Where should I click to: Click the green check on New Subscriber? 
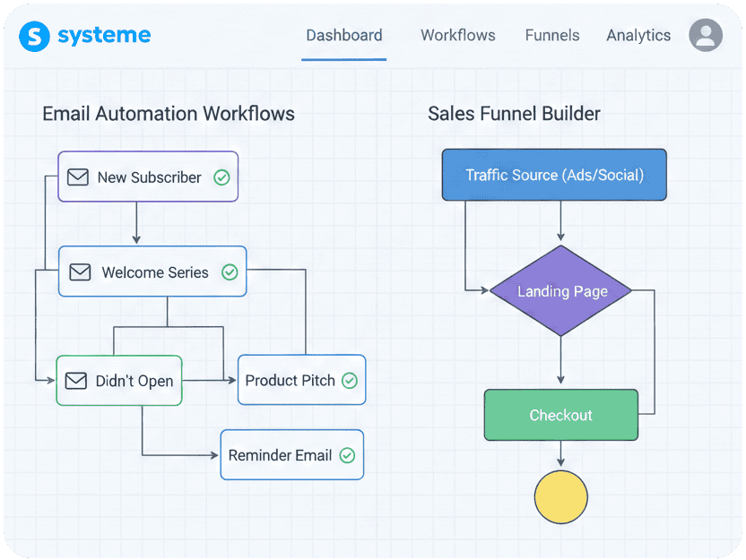tap(221, 177)
